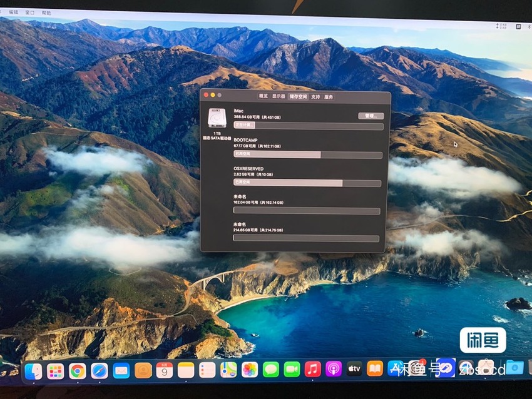Click the square status icon in the menu bar
The height and width of the screenshot is (399, 532).
[518, 26]
